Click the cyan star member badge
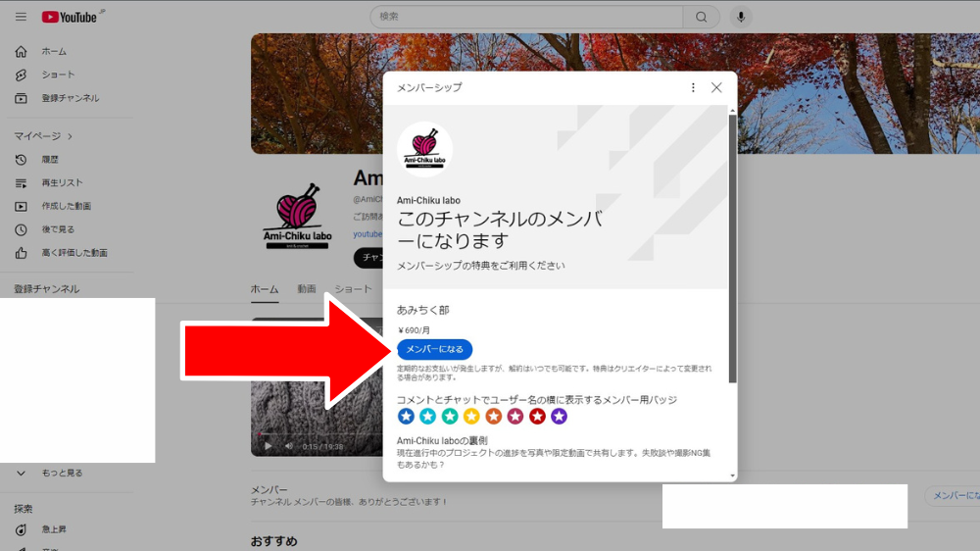Screen dimensions: 980x551 tap(427, 416)
